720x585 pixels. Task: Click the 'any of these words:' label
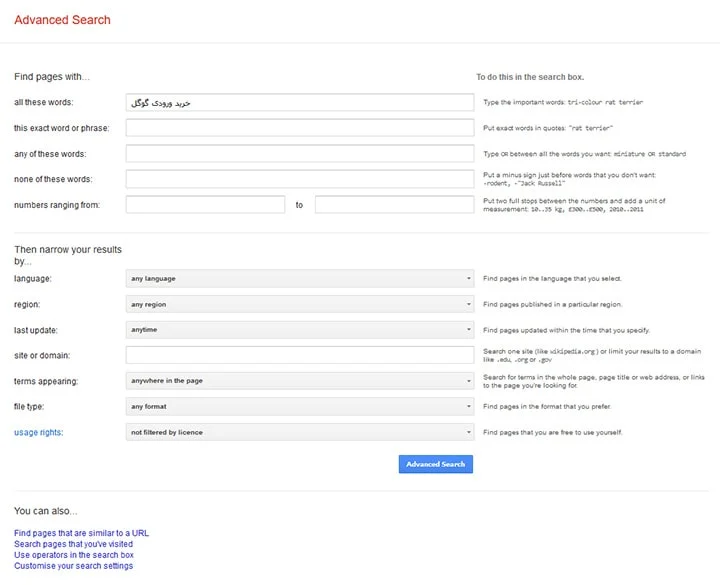click(50, 154)
